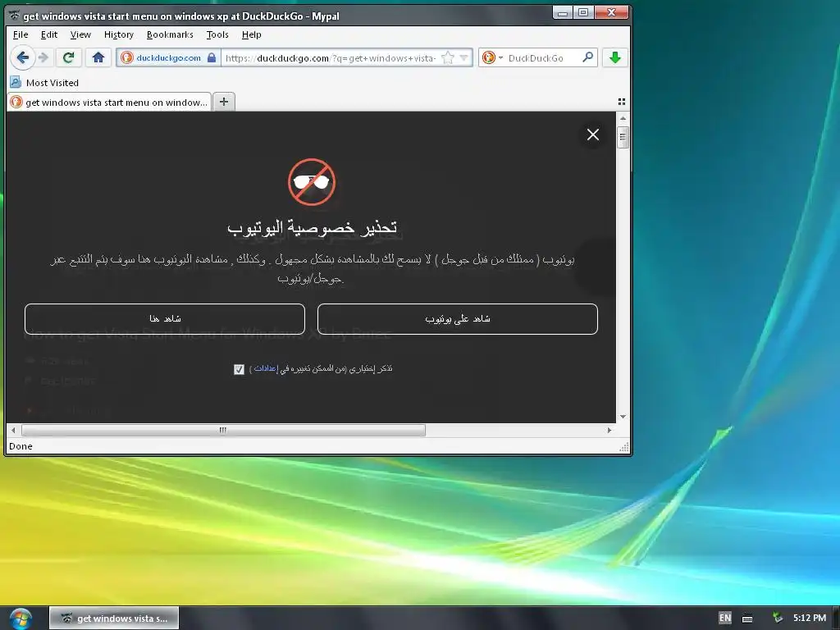
Task: Toggle the remember my choice checkbox
Action: 239,369
